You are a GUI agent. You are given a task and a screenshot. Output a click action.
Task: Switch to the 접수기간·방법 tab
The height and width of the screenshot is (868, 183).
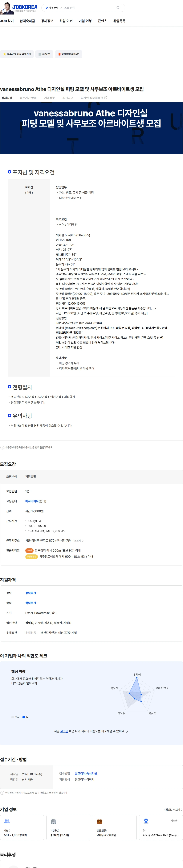[28, 98]
